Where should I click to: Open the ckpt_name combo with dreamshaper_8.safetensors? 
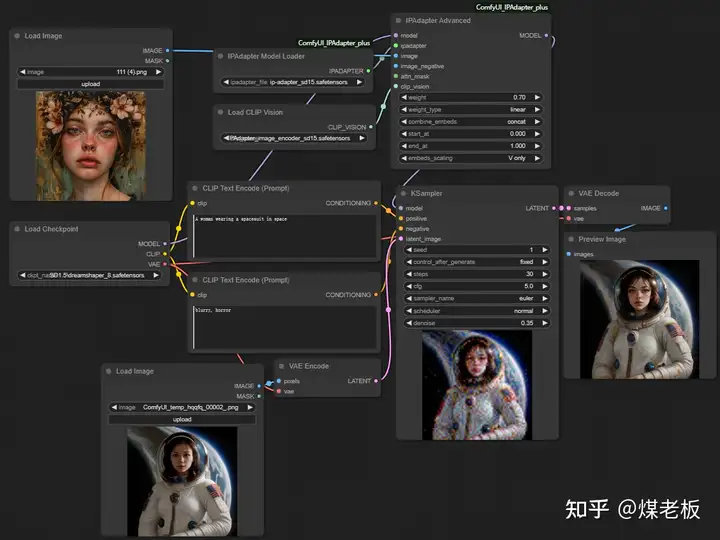[x=90, y=276]
